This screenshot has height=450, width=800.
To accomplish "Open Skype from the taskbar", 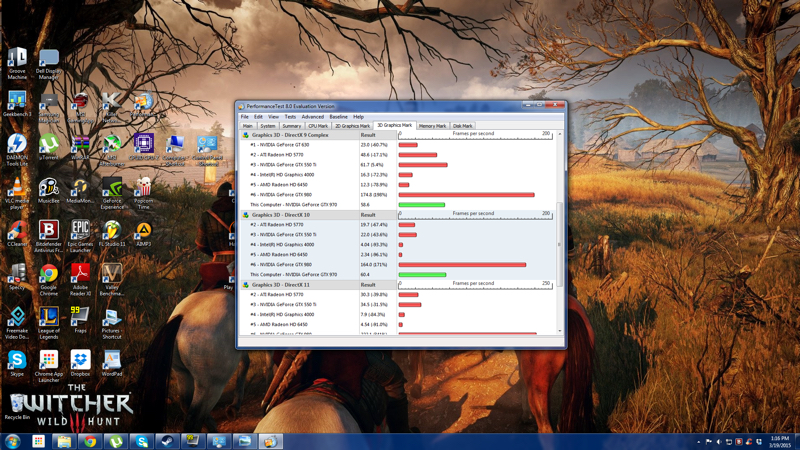I will (x=141, y=441).
